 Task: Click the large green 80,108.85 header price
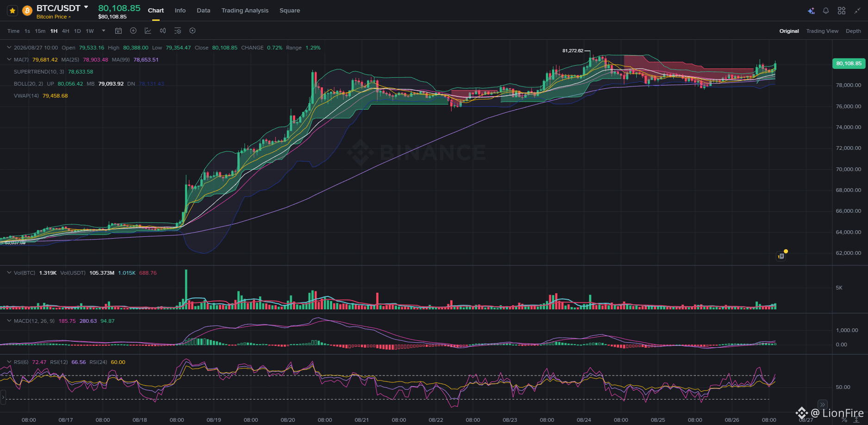click(x=119, y=8)
